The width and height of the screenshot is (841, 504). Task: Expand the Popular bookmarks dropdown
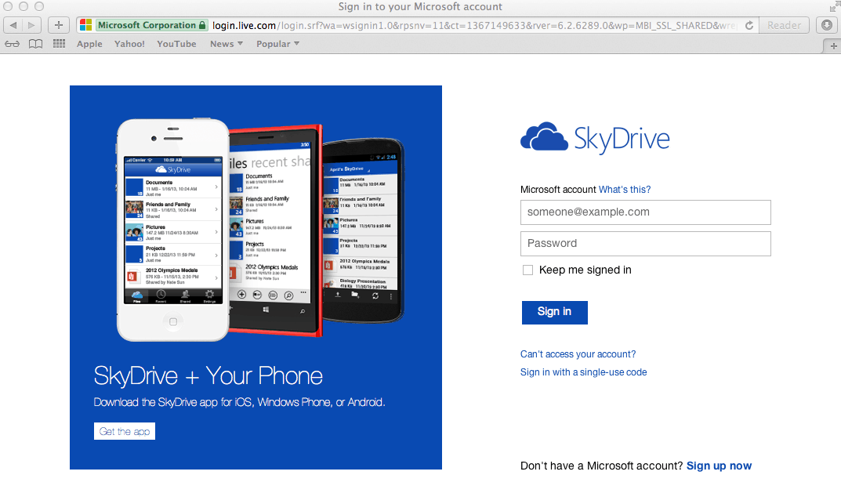tap(277, 44)
